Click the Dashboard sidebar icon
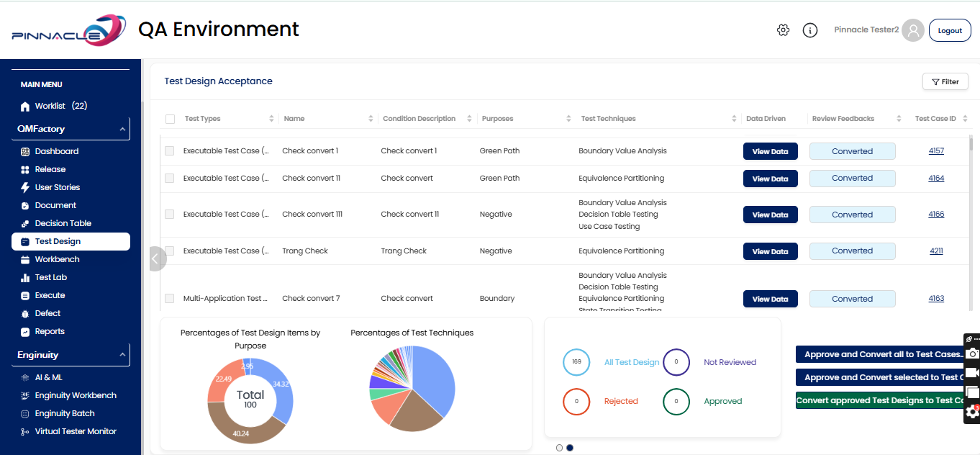The height and width of the screenshot is (455, 980). [x=25, y=152]
